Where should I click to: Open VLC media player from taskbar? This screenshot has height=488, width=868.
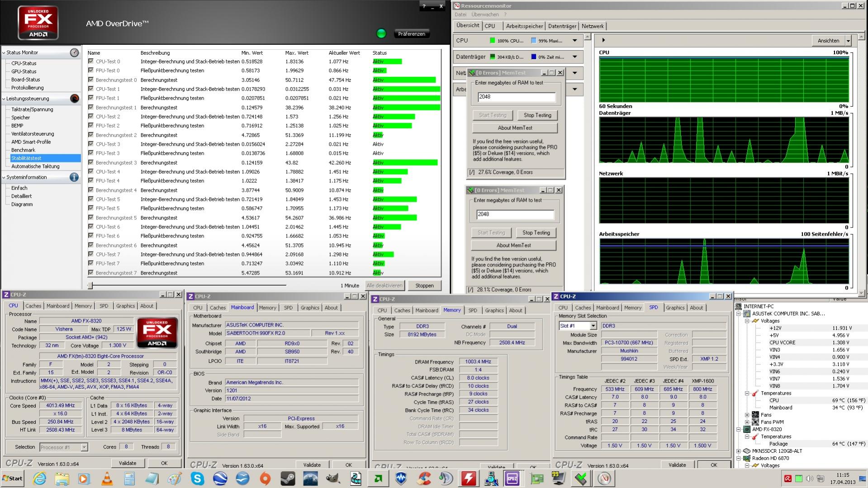coord(107,478)
